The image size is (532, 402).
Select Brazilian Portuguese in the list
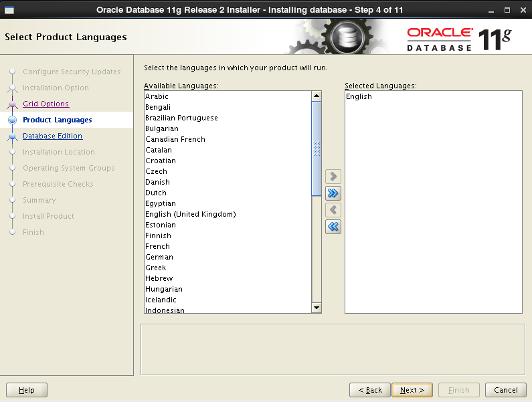[x=228, y=118]
